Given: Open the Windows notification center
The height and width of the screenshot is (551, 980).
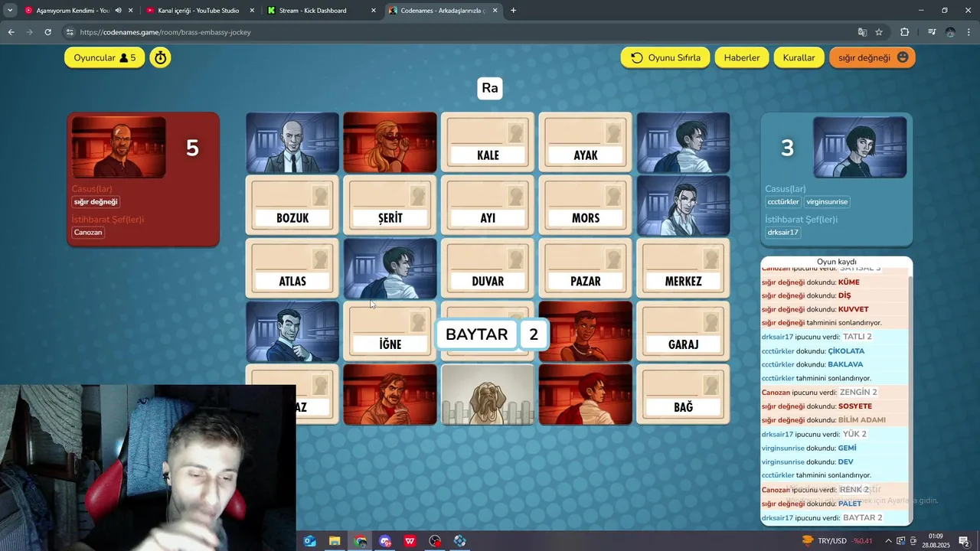Looking at the screenshot, I should (x=965, y=541).
